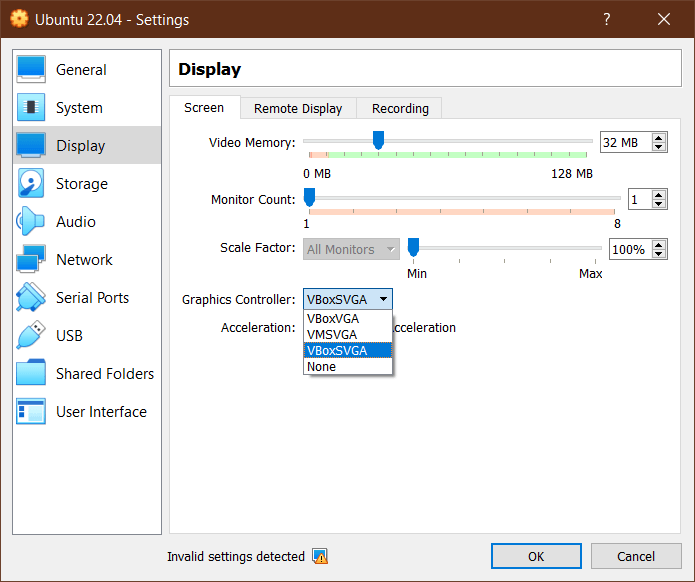This screenshot has height=582, width=695.
Task: Switch to the Recording tab
Action: 400,109
